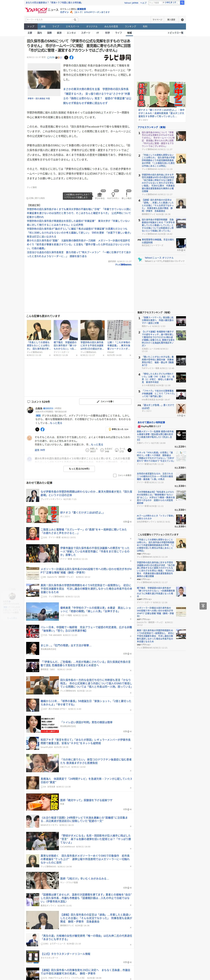
Task: Select the 速報 tab
Action: tap(43, 27)
